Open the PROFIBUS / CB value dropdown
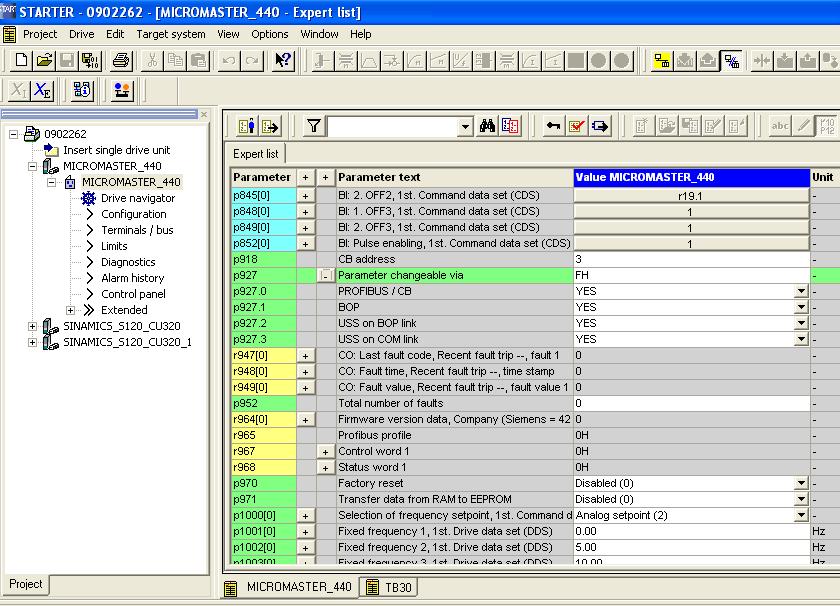The image size is (840, 606). click(801, 291)
